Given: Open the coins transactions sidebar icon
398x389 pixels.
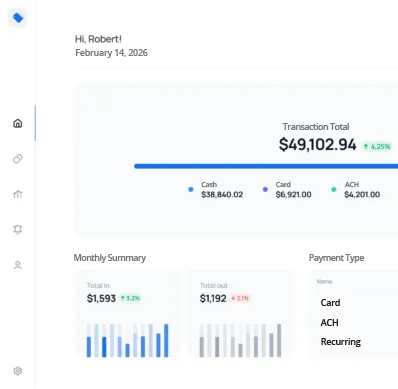Looking at the screenshot, I should (18, 159).
